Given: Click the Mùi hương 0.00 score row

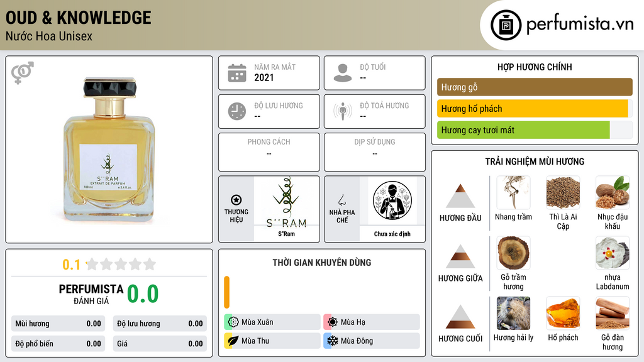Looking at the screenshot, I should tap(58, 324).
